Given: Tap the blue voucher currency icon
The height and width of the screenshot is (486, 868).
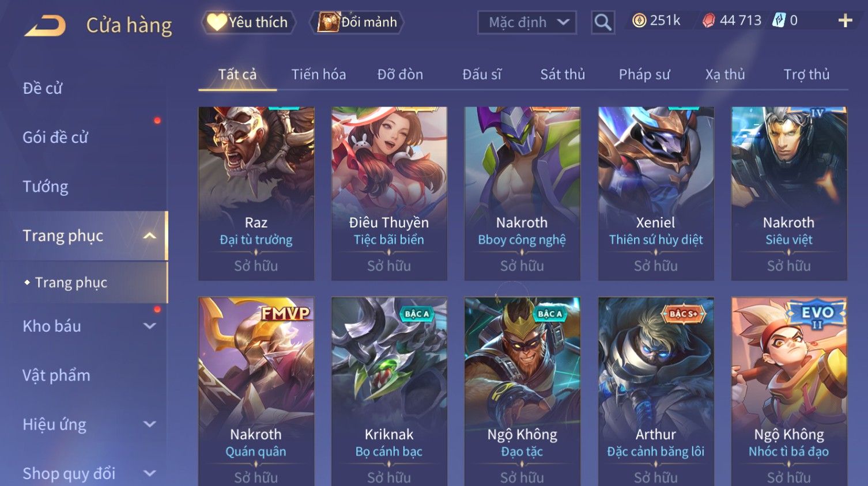Looking at the screenshot, I should point(779,21).
